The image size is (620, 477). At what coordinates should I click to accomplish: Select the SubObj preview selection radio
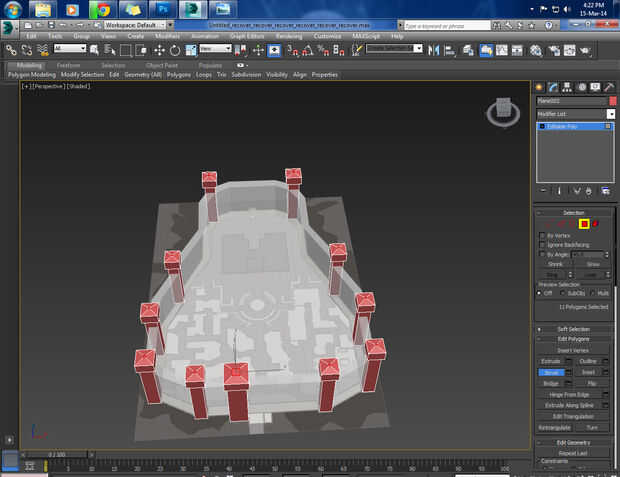coord(565,293)
